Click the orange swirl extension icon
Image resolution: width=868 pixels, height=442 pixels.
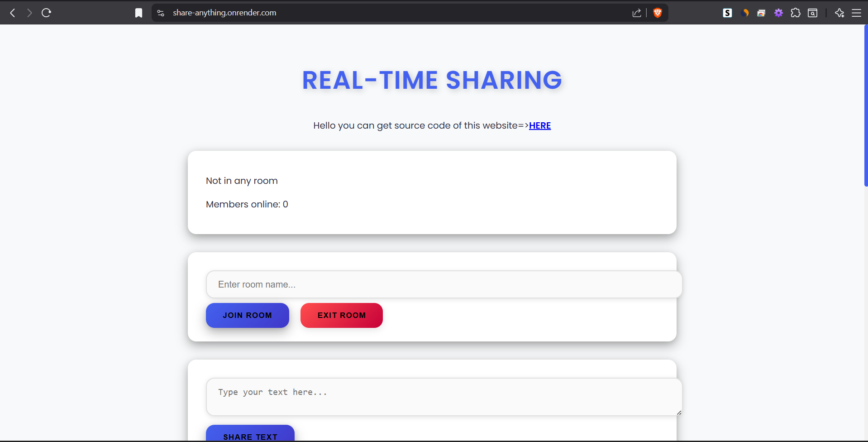pyautogui.click(x=744, y=13)
